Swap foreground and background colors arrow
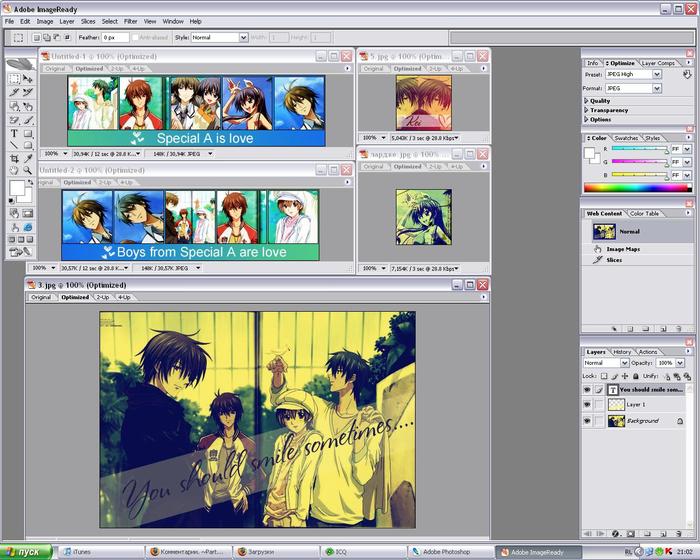This screenshot has width=700, height=560. (x=30, y=182)
